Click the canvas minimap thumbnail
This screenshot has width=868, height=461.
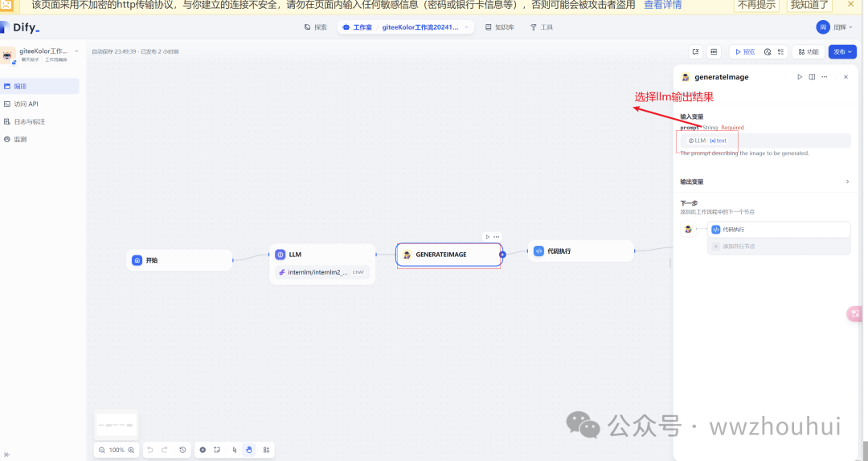click(x=116, y=425)
